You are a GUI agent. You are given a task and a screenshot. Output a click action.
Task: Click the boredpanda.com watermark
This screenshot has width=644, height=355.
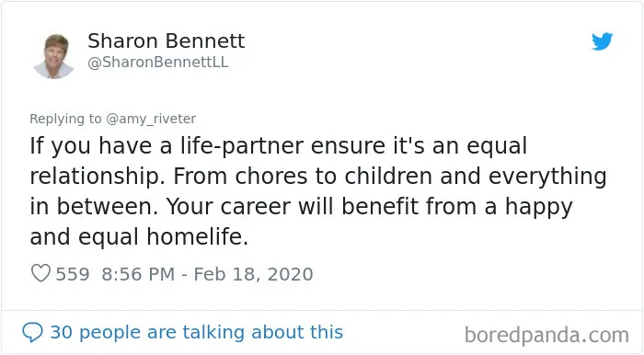coord(546,335)
